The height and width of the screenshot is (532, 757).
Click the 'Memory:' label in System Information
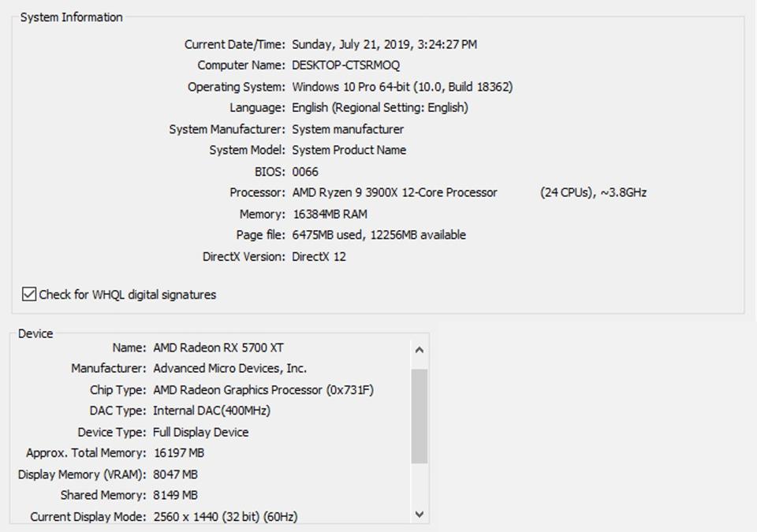coord(262,214)
